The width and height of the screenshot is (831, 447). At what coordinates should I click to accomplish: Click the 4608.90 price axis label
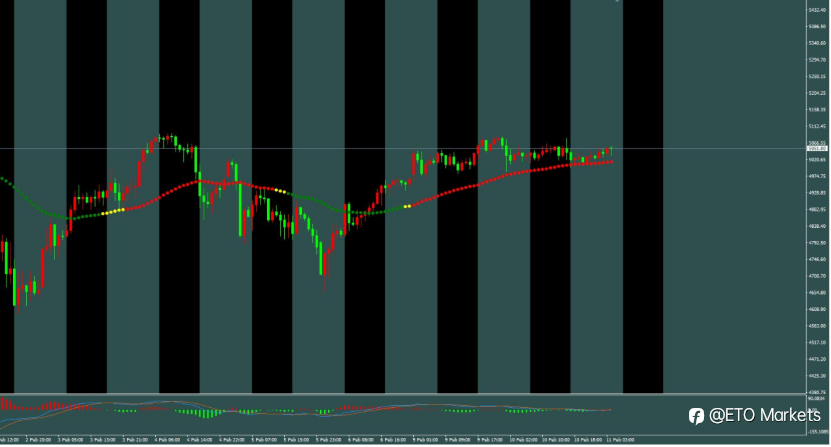(818, 309)
